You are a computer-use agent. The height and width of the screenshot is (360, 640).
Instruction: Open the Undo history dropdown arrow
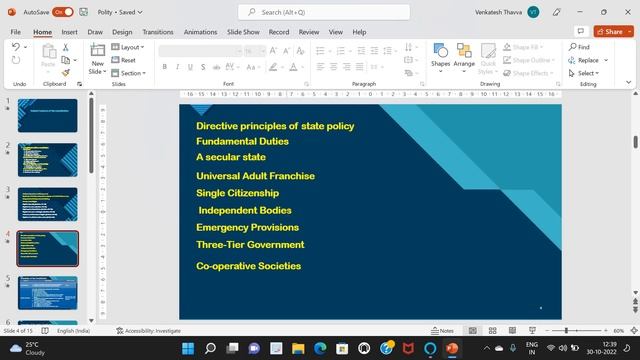(25, 47)
